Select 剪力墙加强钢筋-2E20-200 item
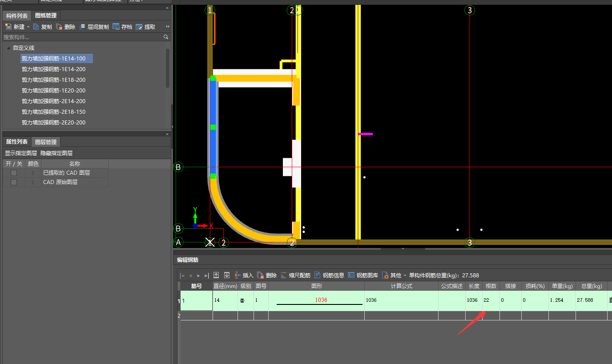The image size is (612, 364). [x=54, y=123]
